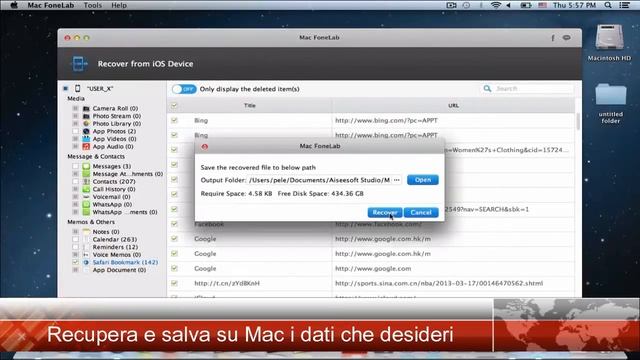The image size is (640, 360).
Task: Click the WhatsApp (0) icon
Action: (x=86, y=204)
